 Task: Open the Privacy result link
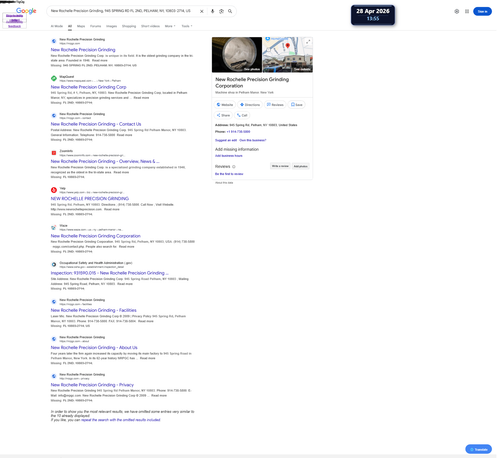[92, 385]
